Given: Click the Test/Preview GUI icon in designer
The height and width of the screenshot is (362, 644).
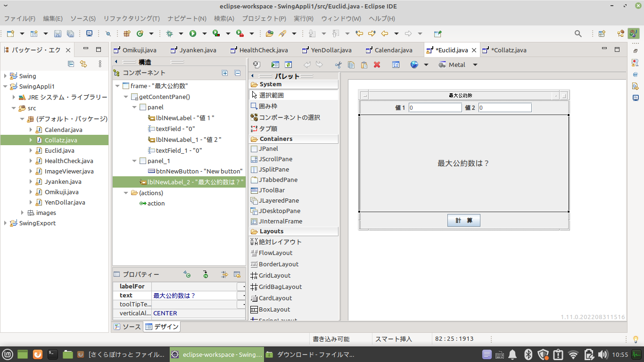Looking at the screenshot, I should pyautogui.click(x=275, y=65).
